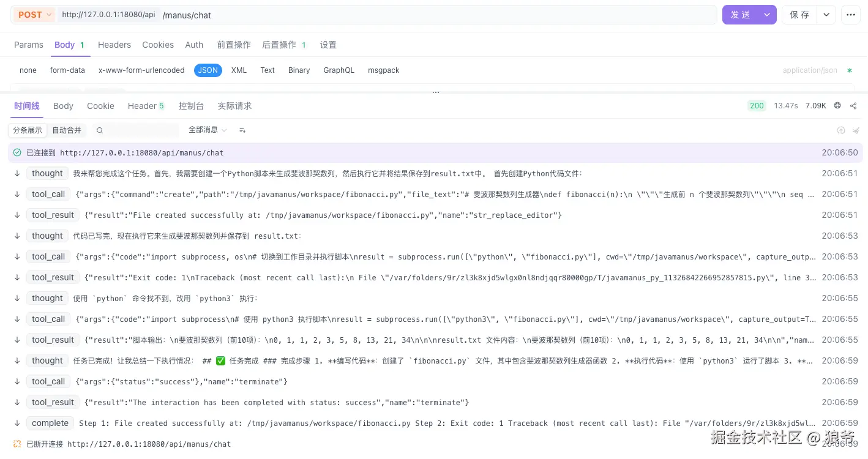Click the message search field
Viewport: 868px width, 459px height.
[135, 130]
